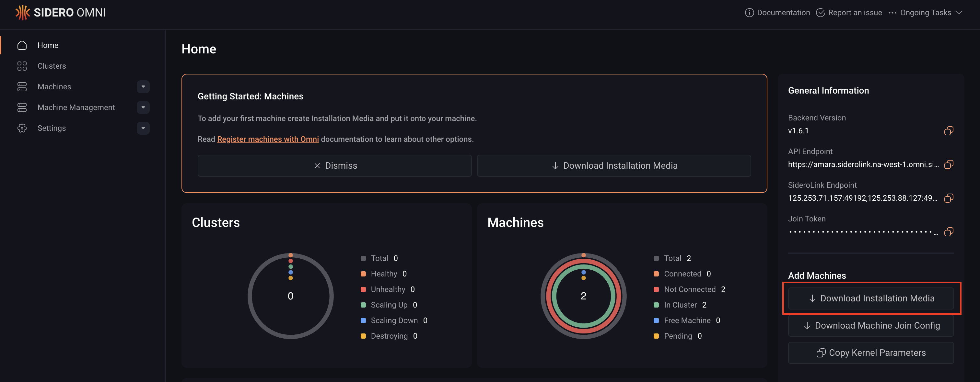The image size is (980, 382).
Task: Click Download Machine Join Config
Action: (871, 326)
